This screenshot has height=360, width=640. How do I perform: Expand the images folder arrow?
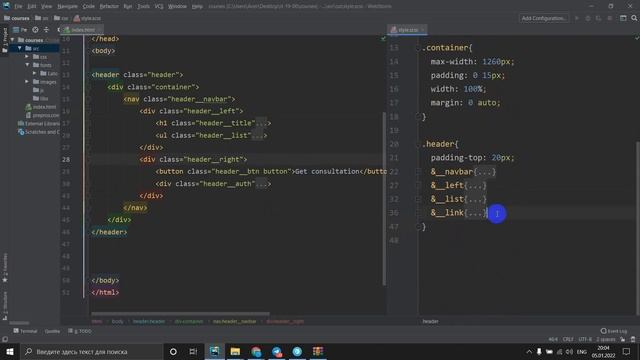(27, 82)
